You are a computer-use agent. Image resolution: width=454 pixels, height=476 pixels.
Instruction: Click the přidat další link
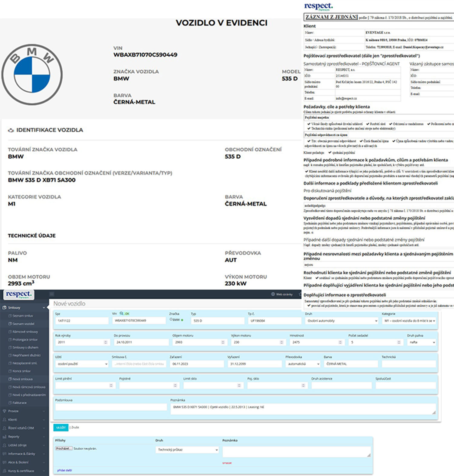click(64, 470)
